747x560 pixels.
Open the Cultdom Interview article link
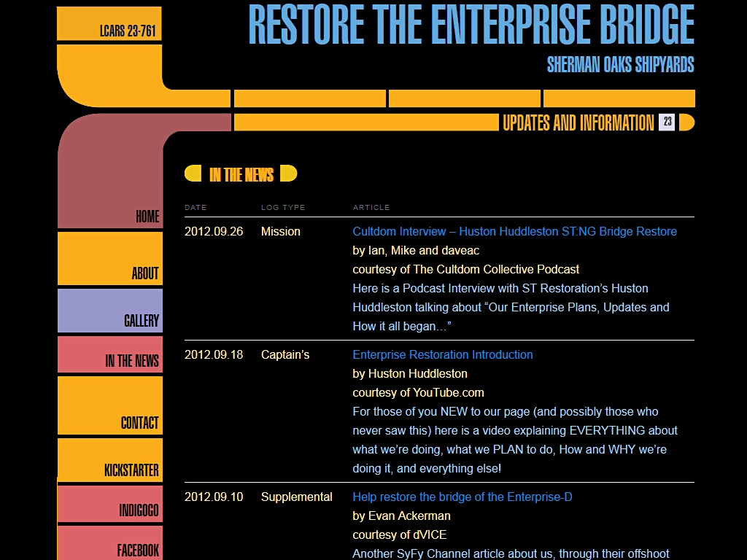[514, 231]
